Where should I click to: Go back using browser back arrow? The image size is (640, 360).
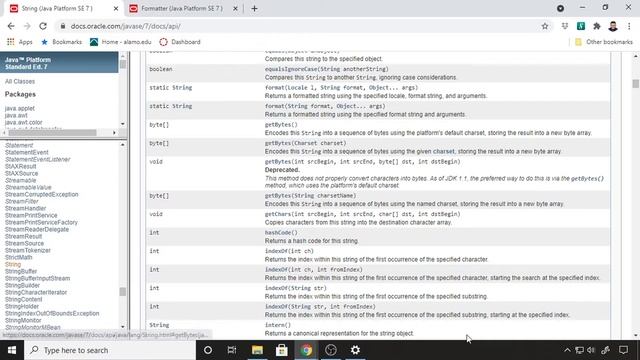point(11,26)
